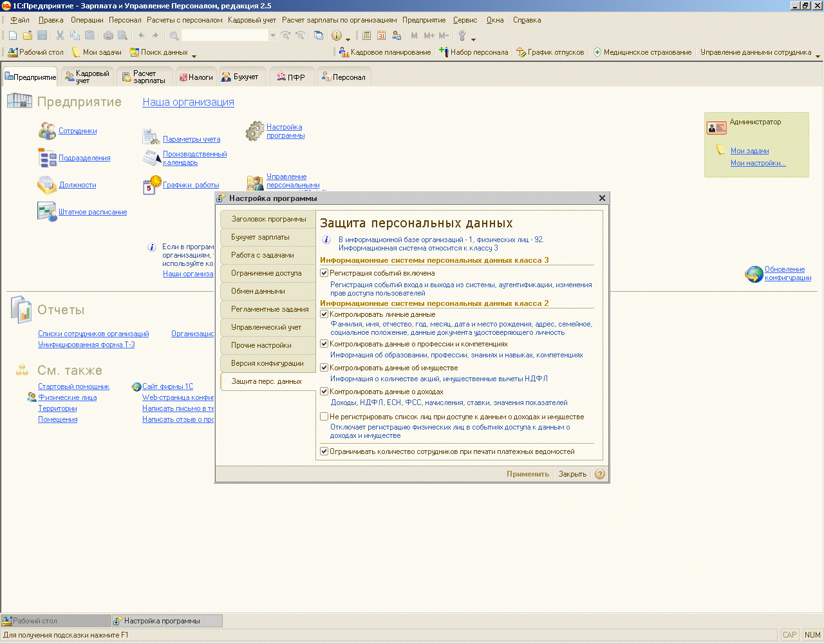The image size is (824, 644).
Task: Toggle Контролировать личные данные checkbox
Action: pyautogui.click(x=324, y=314)
